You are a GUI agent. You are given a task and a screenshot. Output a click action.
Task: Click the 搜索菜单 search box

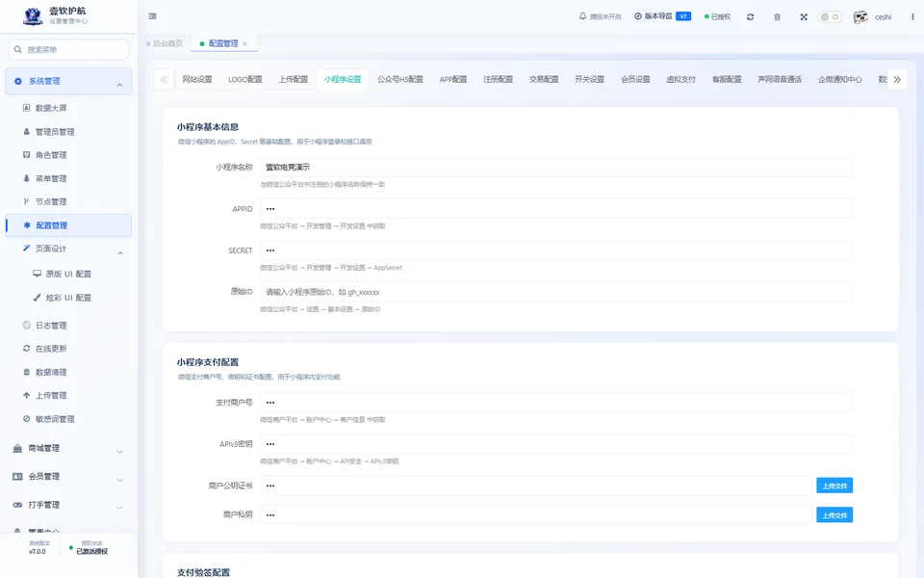[68, 49]
